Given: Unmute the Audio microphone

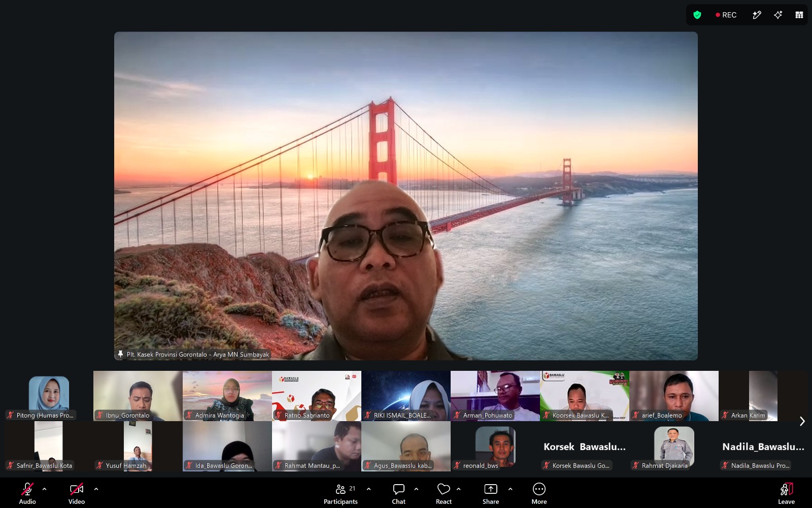Looking at the screenshot, I should click(27, 494).
